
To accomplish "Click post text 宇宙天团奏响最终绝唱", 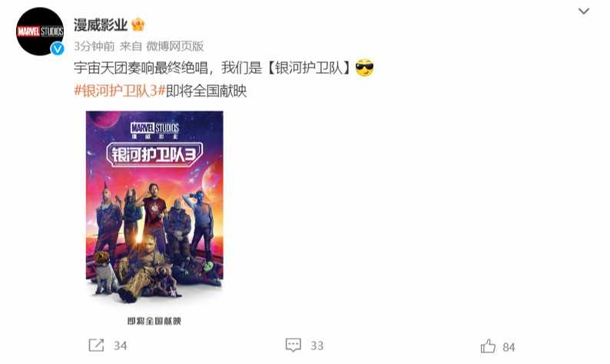I will pos(141,68).
